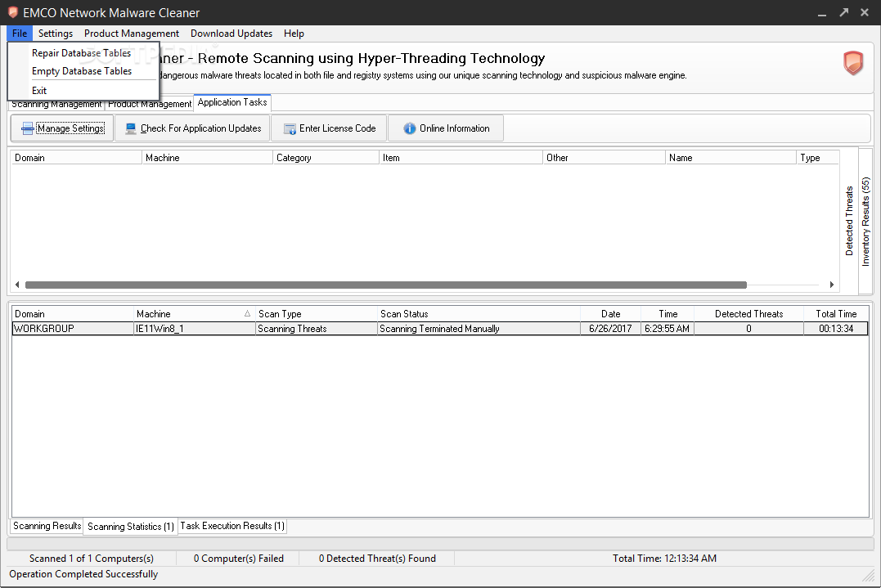Click the Total Time column header

pyautogui.click(x=836, y=313)
